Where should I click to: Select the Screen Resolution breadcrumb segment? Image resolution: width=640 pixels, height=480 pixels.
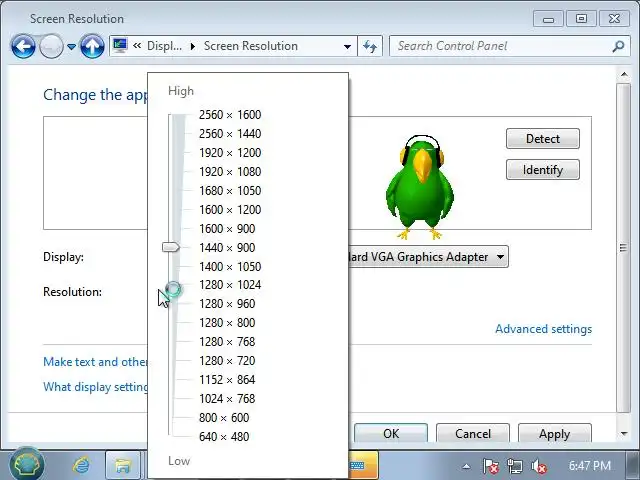point(251,46)
